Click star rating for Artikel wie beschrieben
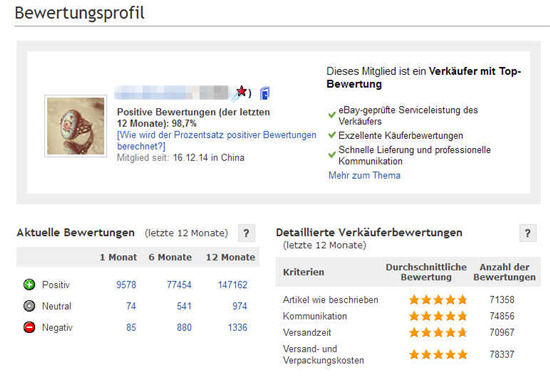 tap(438, 300)
